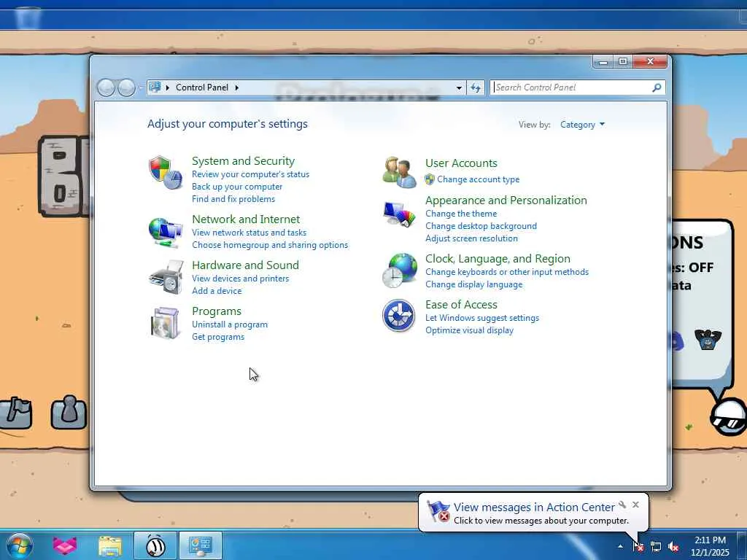Click the taskbar clock showing 2:11 PM
747x560 pixels.
tap(710, 546)
